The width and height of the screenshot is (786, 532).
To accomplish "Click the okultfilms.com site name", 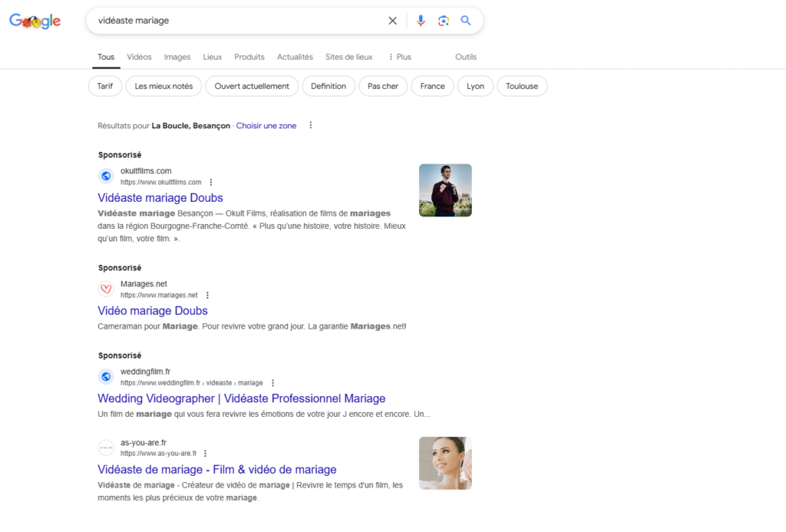I will pyautogui.click(x=145, y=171).
